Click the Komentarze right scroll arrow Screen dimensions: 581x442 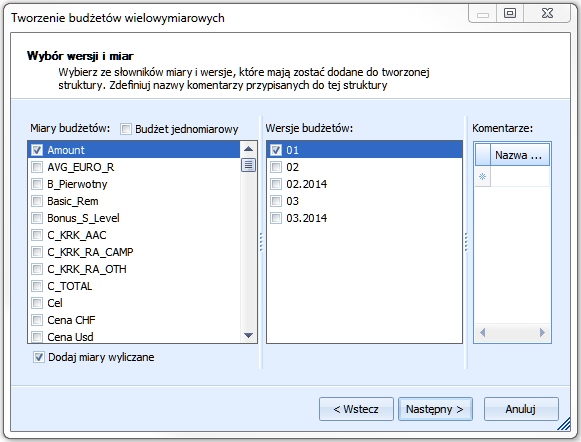542,332
